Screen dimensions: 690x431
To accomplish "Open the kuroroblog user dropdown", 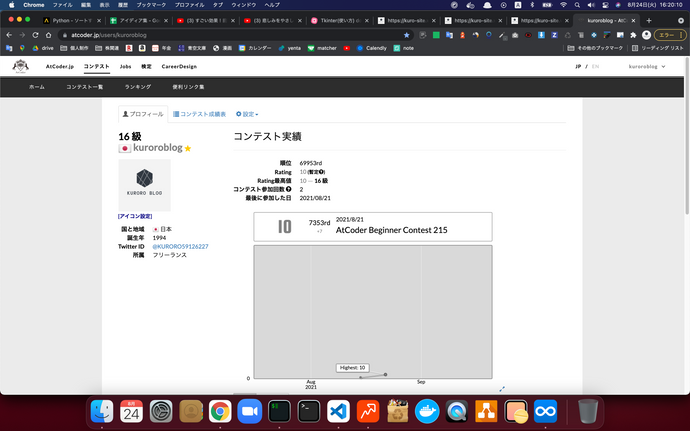I will pyautogui.click(x=647, y=66).
